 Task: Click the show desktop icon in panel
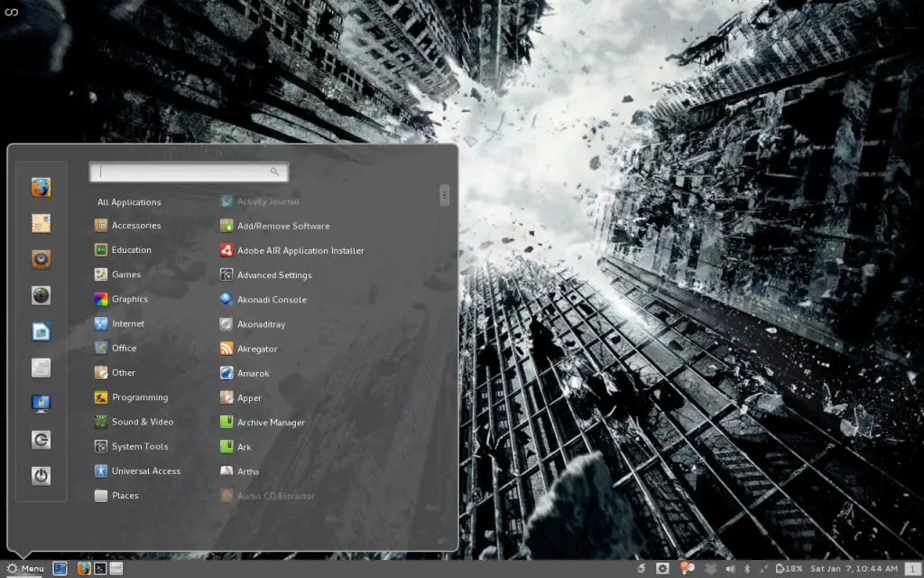point(60,569)
